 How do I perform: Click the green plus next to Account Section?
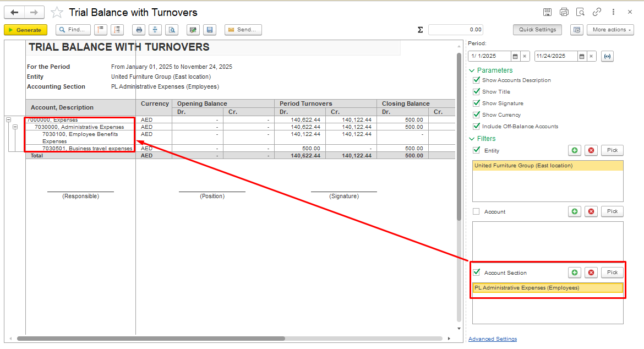click(575, 272)
